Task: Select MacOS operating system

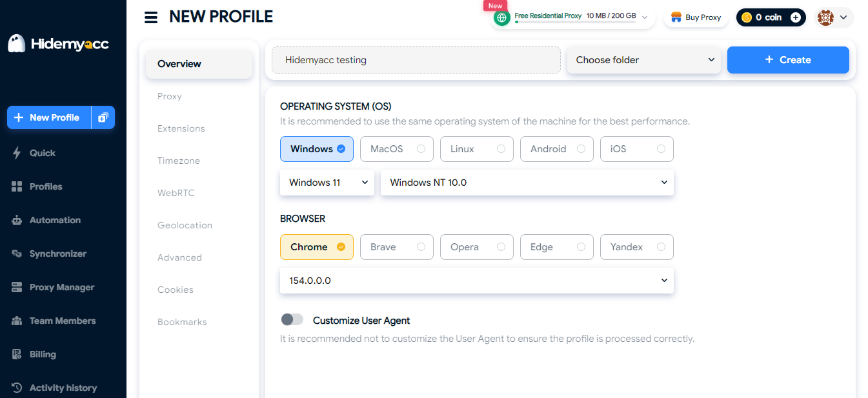Action: (397, 149)
